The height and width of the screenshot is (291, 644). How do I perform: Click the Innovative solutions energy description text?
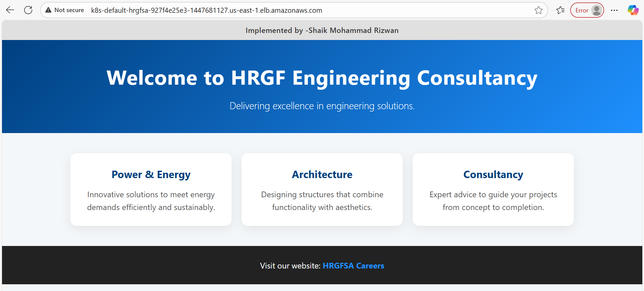(151, 201)
